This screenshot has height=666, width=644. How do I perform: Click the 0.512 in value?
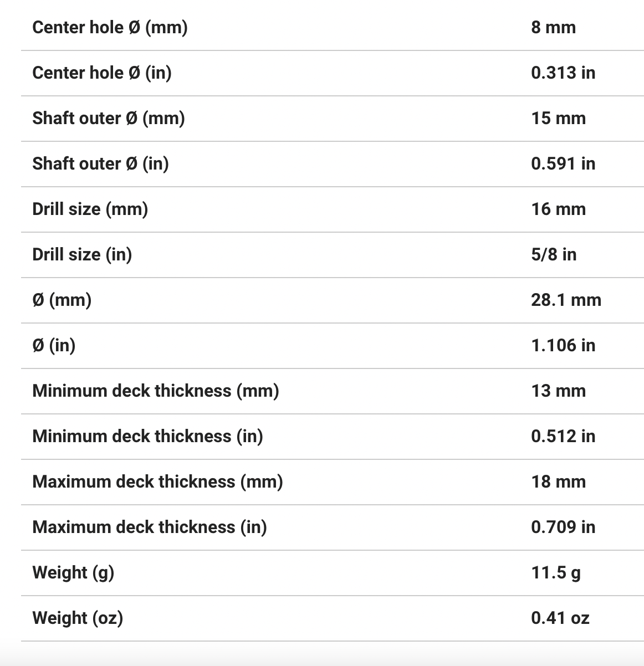pos(563,436)
